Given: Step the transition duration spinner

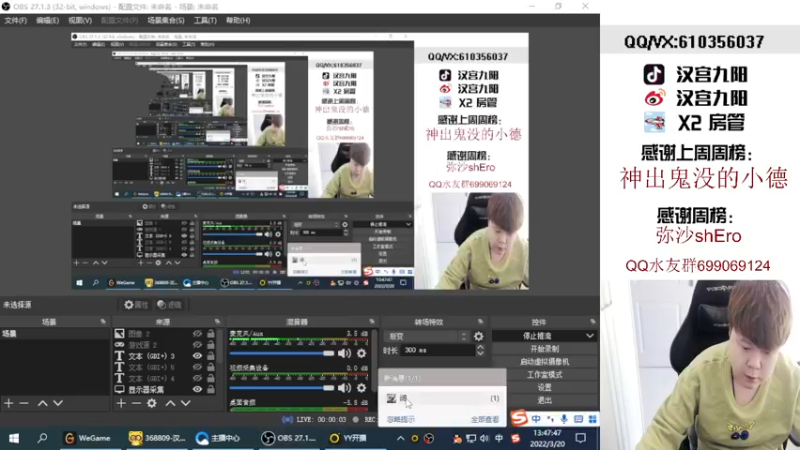Looking at the screenshot, I should point(480,351).
